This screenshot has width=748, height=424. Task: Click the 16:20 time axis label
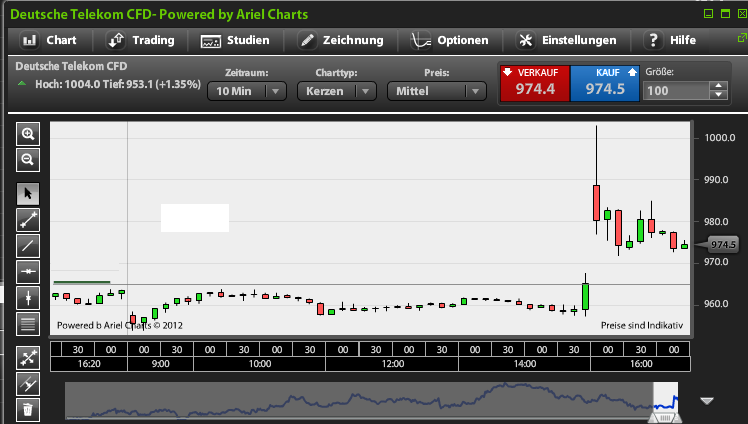[x=89, y=364]
